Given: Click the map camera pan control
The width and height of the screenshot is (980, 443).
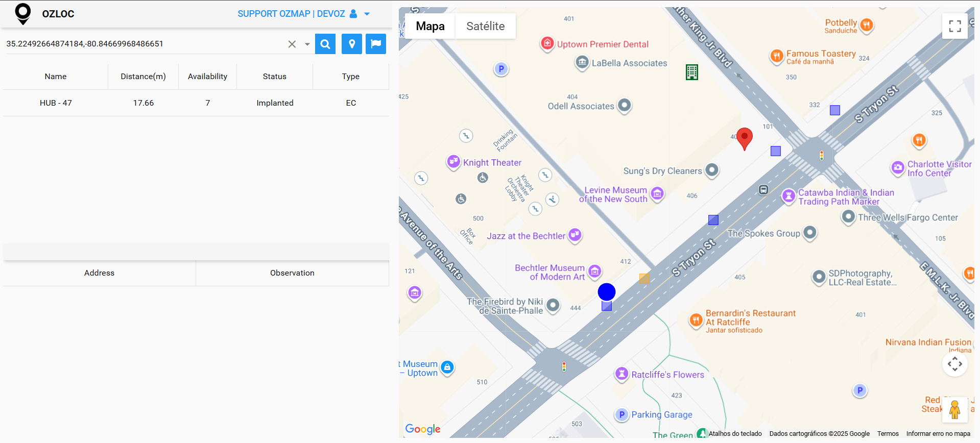Looking at the screenshot, I should click(x=955, y=364).
